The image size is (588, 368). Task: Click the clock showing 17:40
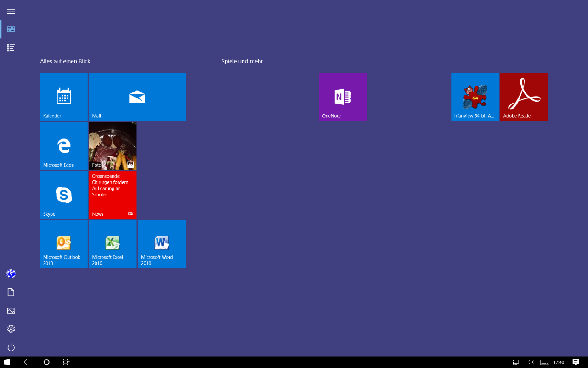point(559,362)
